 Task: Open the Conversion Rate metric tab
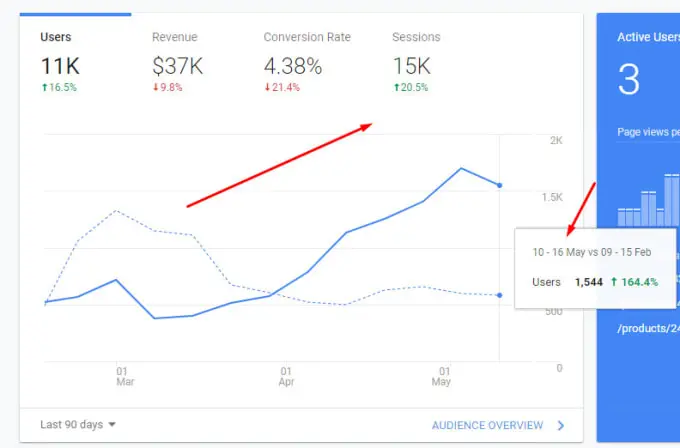pos(307,37)
